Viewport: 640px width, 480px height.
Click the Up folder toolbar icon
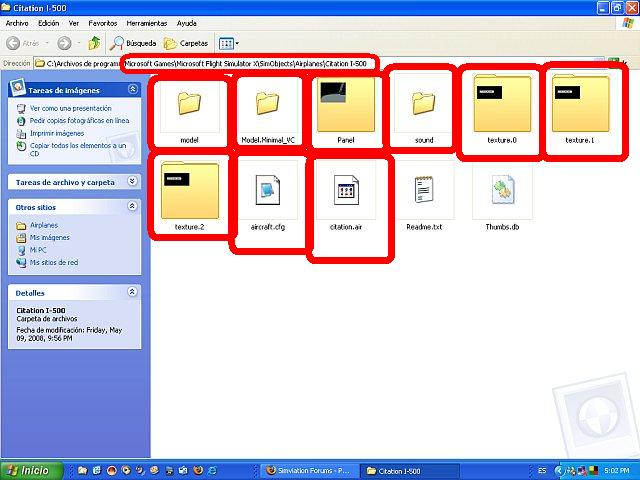[94, 43]
